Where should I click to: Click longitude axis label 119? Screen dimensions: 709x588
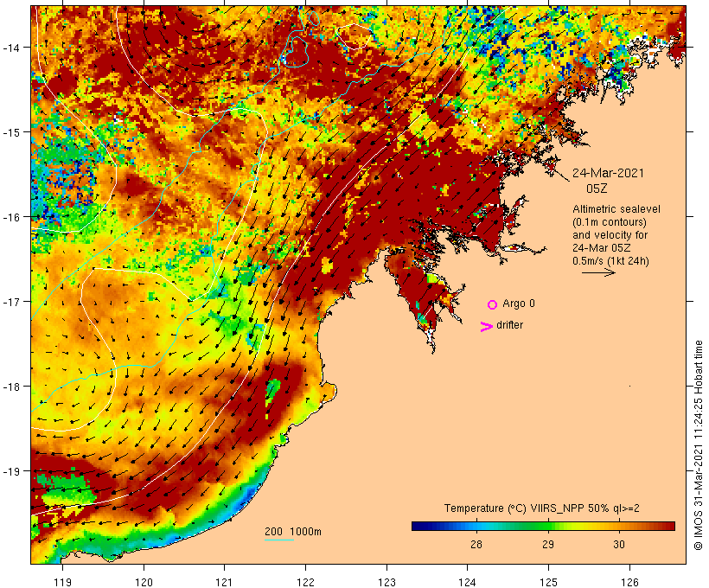point(62,582)
